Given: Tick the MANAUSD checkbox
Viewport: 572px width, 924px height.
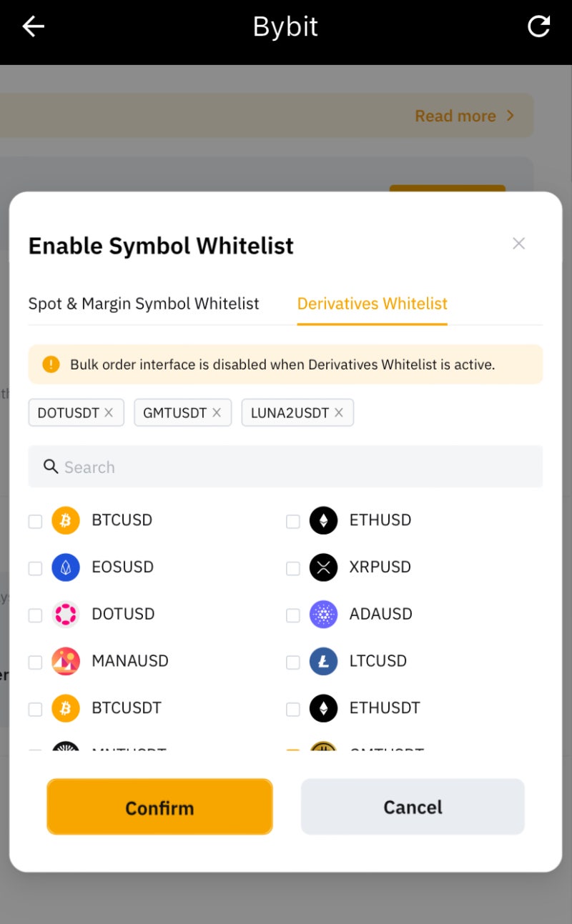Looking at the screenshot, I should click(35, 662).
